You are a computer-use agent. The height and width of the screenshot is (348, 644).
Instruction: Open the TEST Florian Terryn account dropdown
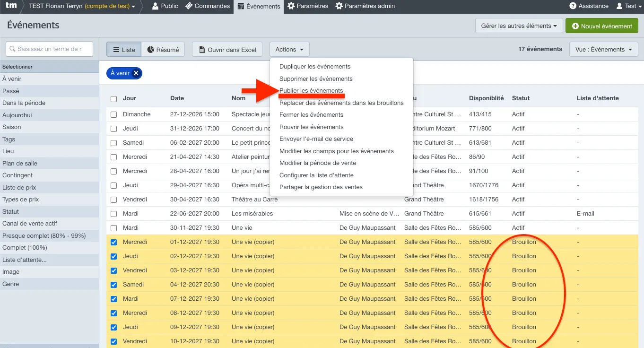(82, 6)
